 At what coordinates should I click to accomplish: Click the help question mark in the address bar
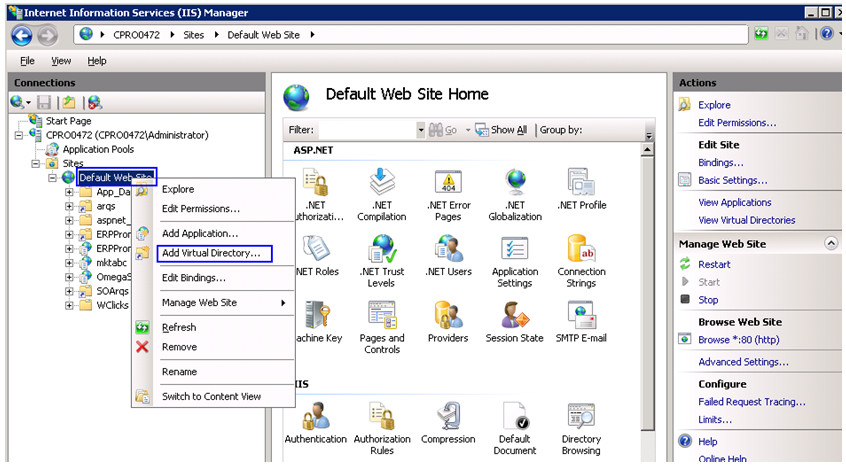point(827,34)
